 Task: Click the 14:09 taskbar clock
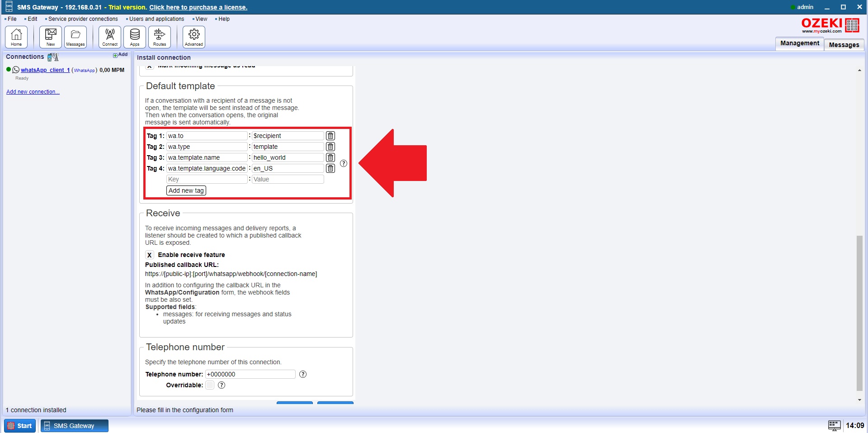click(x=855, y=425)
